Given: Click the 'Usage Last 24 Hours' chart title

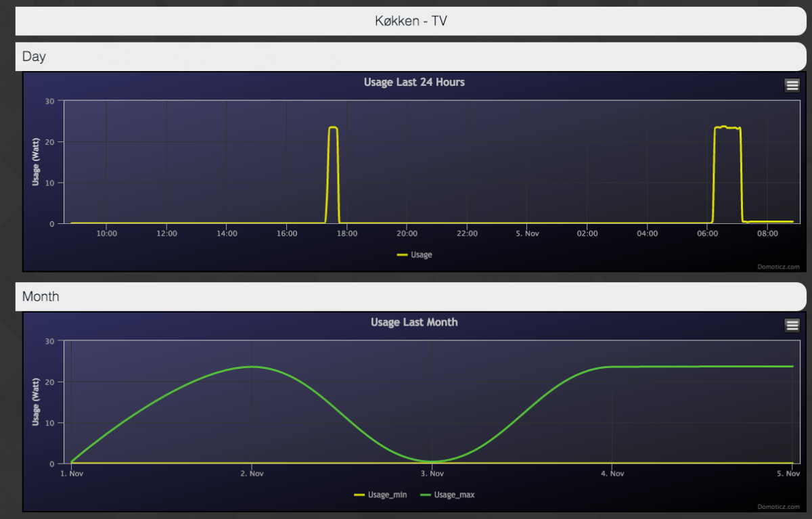Looking at the screenshot, I should 414,83.
